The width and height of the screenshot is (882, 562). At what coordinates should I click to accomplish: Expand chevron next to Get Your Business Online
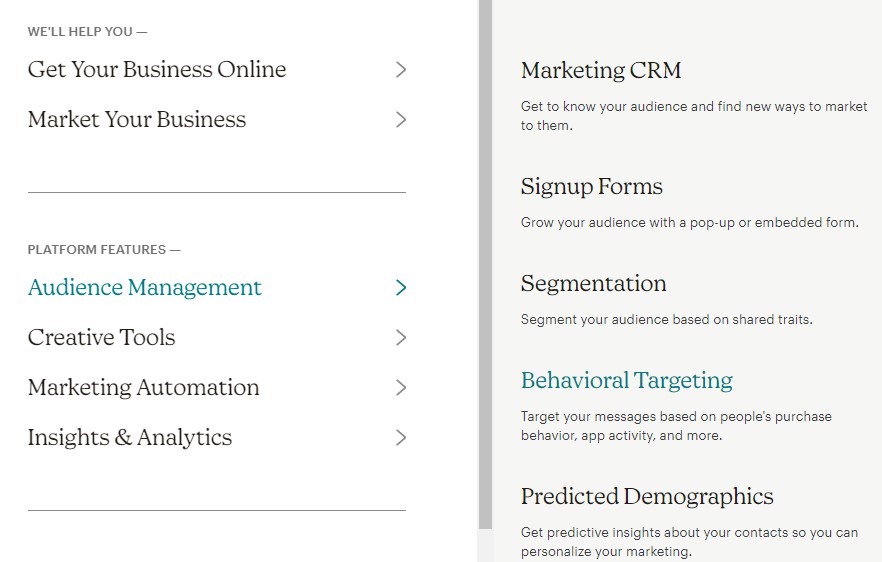pos(400,70)
